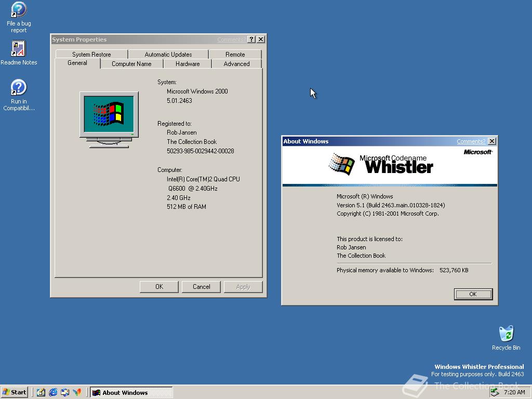
Task: Launch Outlook Express from quick launch
Action: pyautogui.click(x=65, y=393)
